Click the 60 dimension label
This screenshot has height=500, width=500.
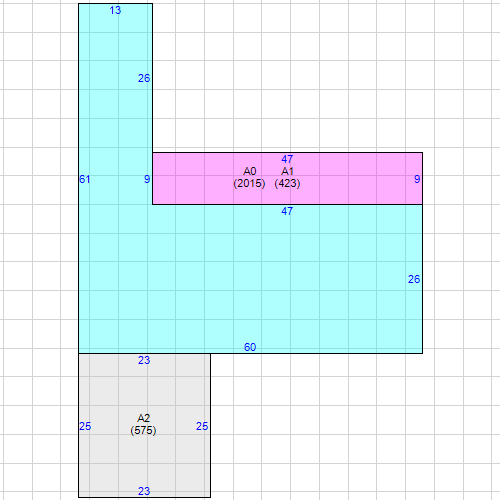click(250, 347)
